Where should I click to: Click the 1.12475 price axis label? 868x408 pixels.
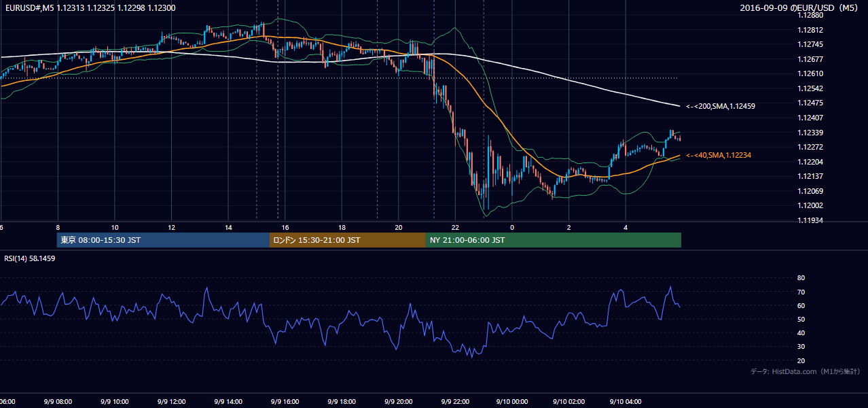[x=812, y=103]
